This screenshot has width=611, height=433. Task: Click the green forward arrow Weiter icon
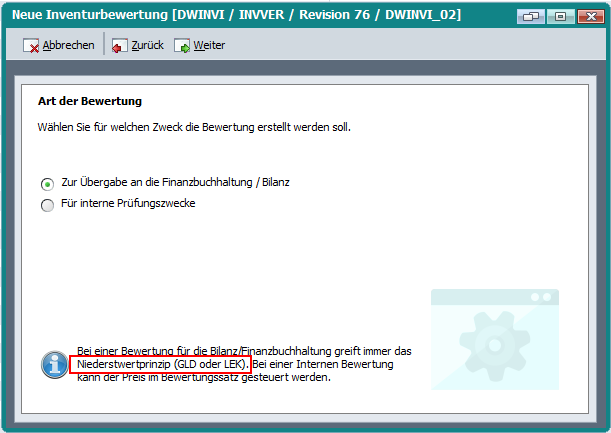click(x=182, y=46)
